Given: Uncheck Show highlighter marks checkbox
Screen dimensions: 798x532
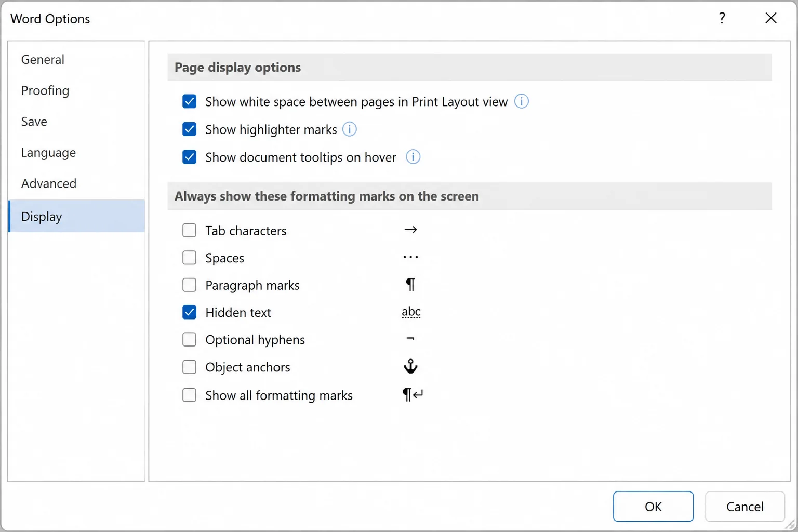Looking at the screenshot, I should tap(190, 129).
